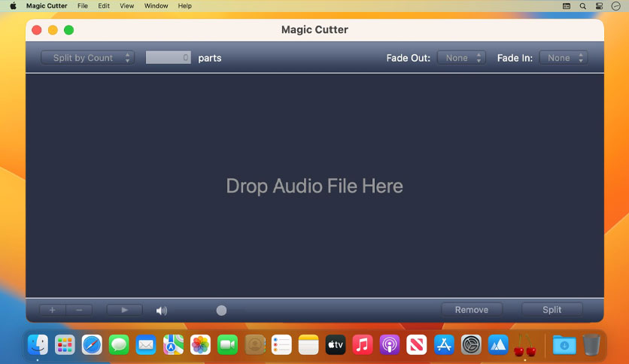Click the volume slider knob
Image resolution: width=629 pixels, height=364 pixels.
[x=221, y=311]
